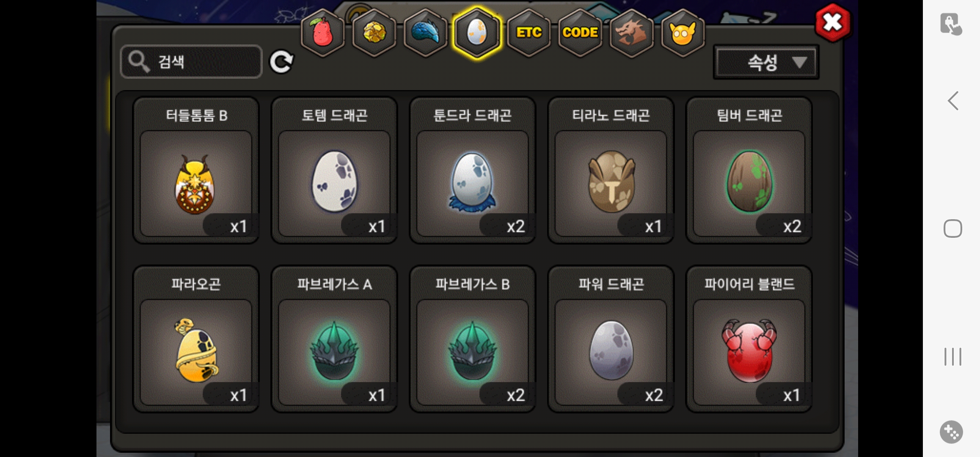Viewport: 980px width, 457px height.
Task: Tap the Android back arrow
Action: 953,101
